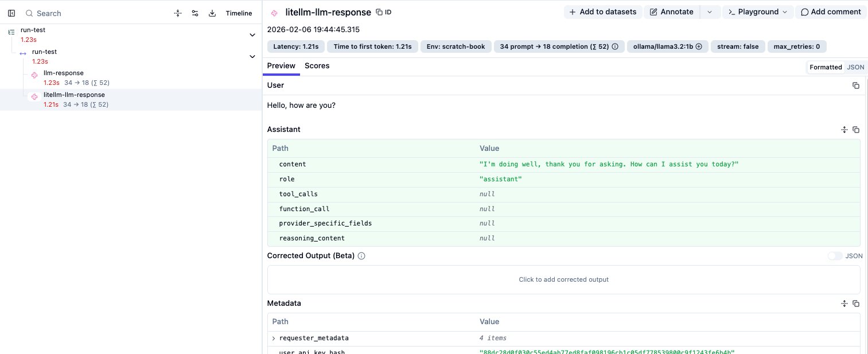Open the Playground dropdown

(757, 12)
